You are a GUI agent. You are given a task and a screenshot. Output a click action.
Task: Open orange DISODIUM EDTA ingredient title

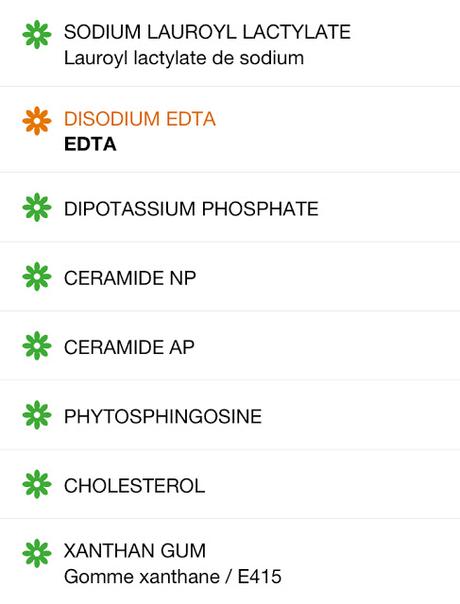point(140,119)
